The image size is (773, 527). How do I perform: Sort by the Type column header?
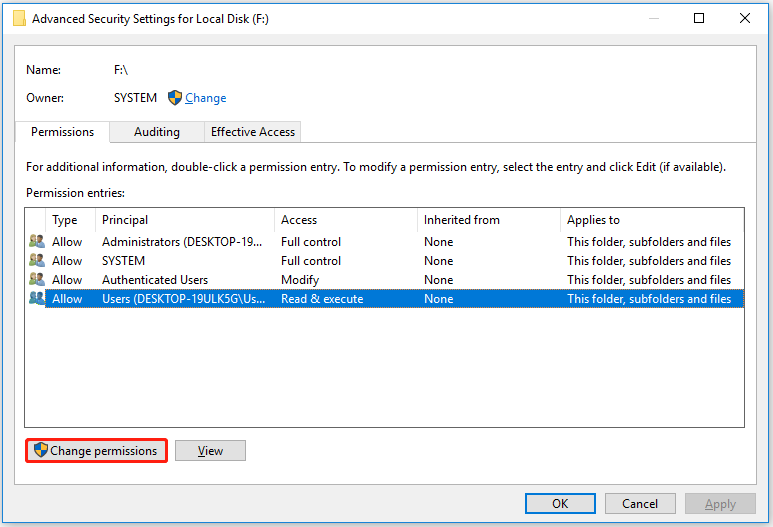point(70,220)
